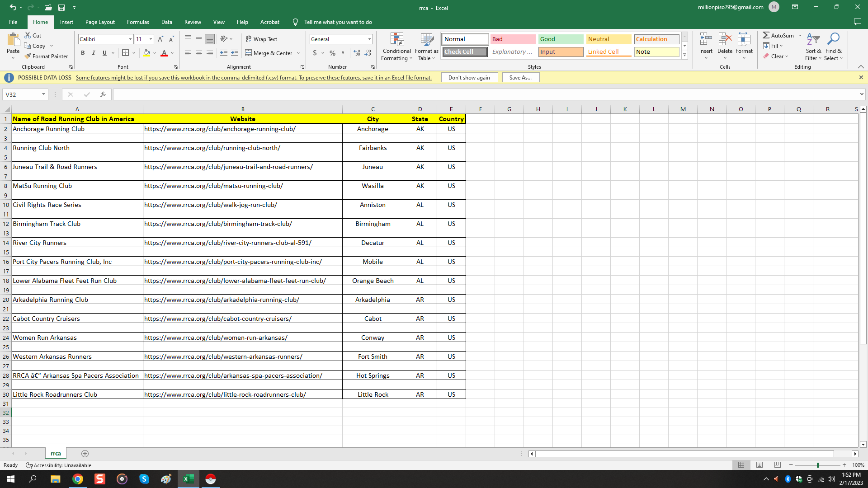Expand the Name Box dropdown arrow
The image size is (868, 488).
tap(43, 94)
